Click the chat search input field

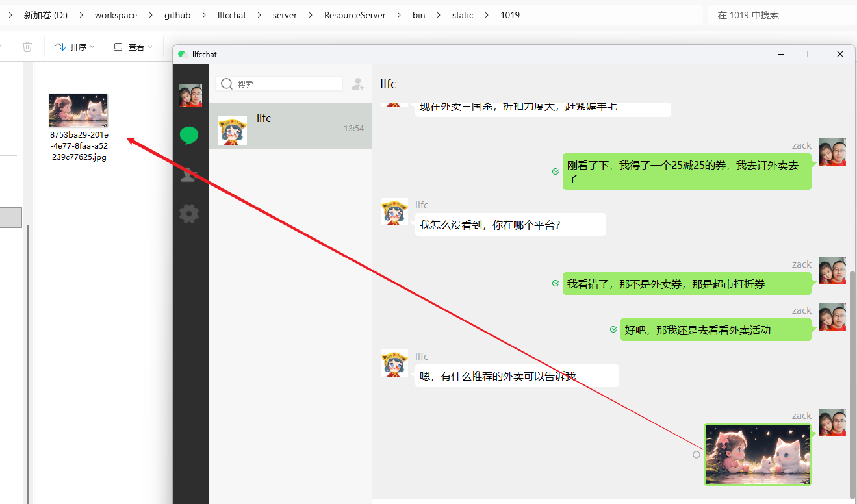tap(288, 84)
